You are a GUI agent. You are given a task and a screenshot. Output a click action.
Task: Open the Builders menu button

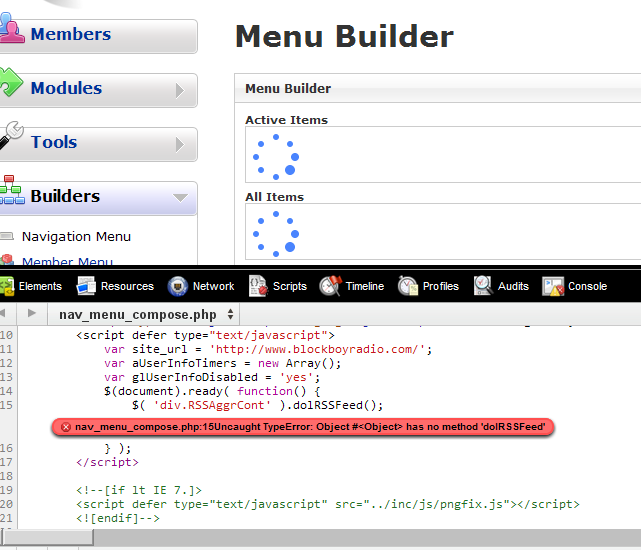tap(98, 198)
